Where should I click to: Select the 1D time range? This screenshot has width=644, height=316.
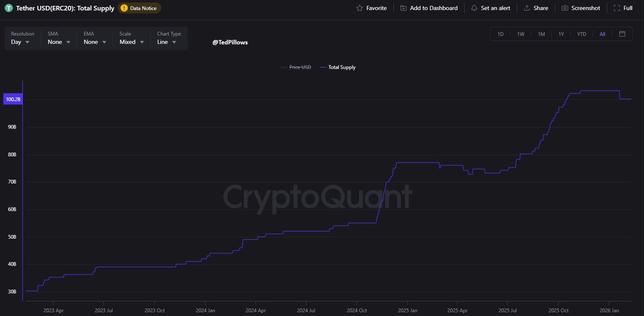coord(501,34)
